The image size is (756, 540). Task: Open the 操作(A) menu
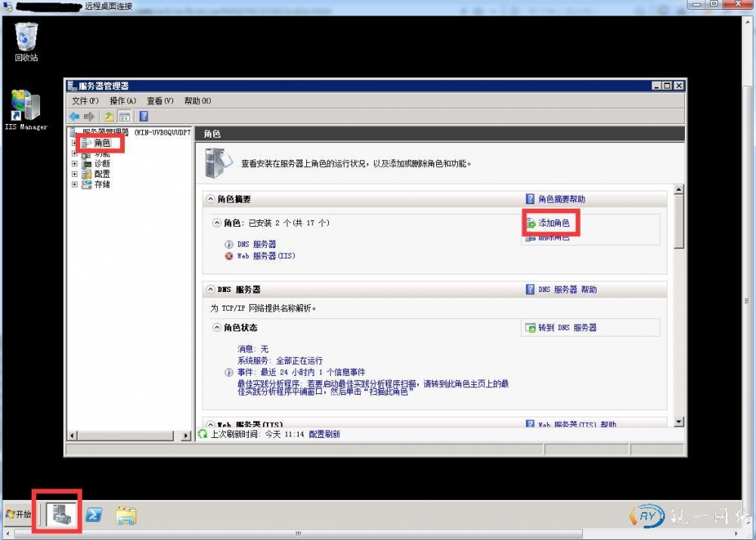[122, 101]
